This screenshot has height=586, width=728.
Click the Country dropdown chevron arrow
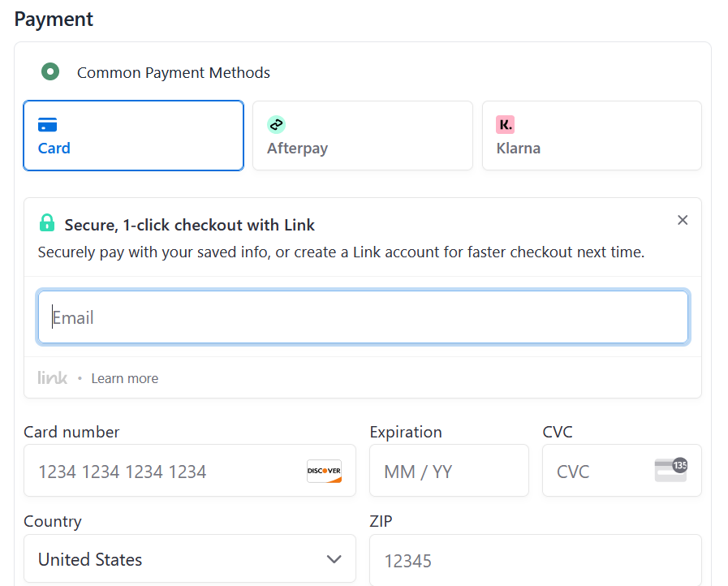(x=334, y=559)
